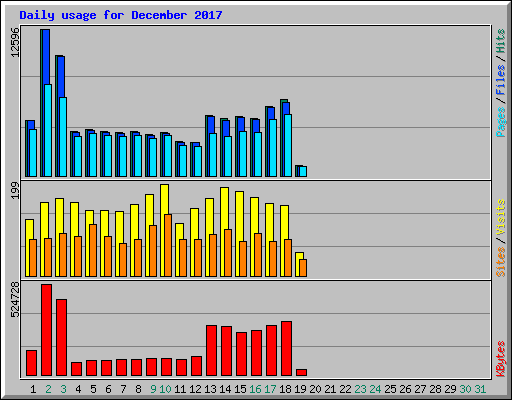Viewport: 512px width, 400px height.
Task: Click day 15 on the date axis
Action: click(x=240, y=389)
